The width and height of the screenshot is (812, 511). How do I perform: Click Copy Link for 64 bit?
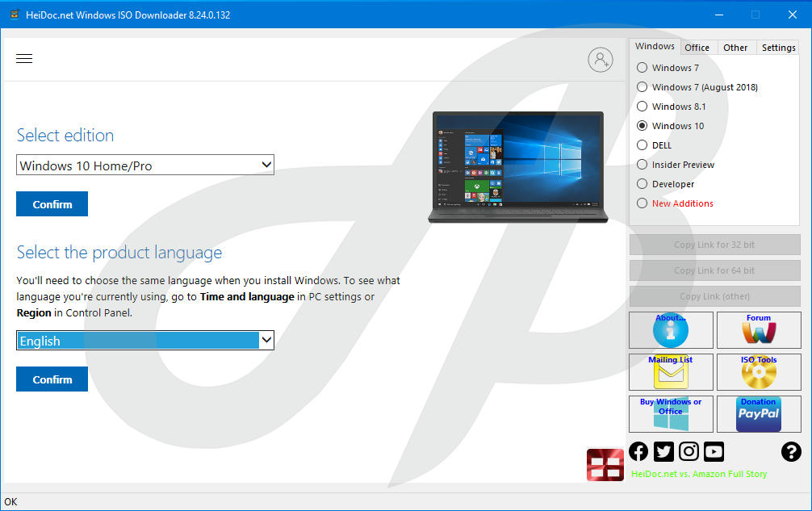pyautogui.click(x=714, y=270)
